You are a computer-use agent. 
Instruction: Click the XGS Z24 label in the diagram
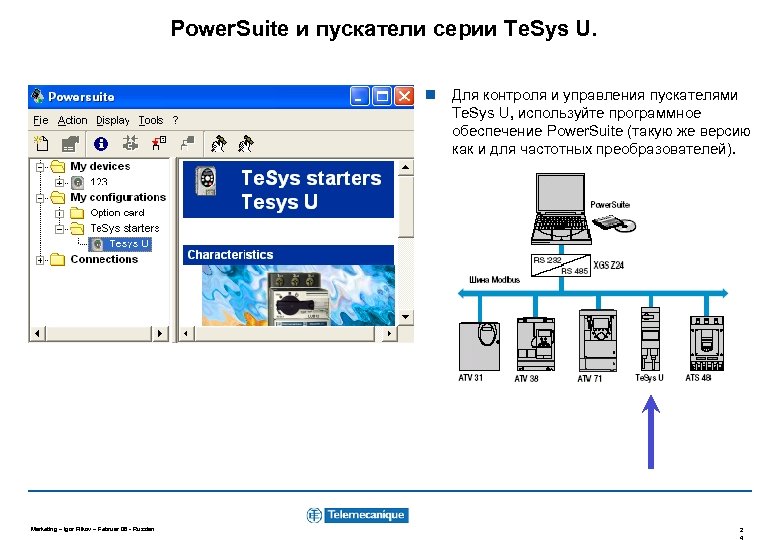(608, 265)
